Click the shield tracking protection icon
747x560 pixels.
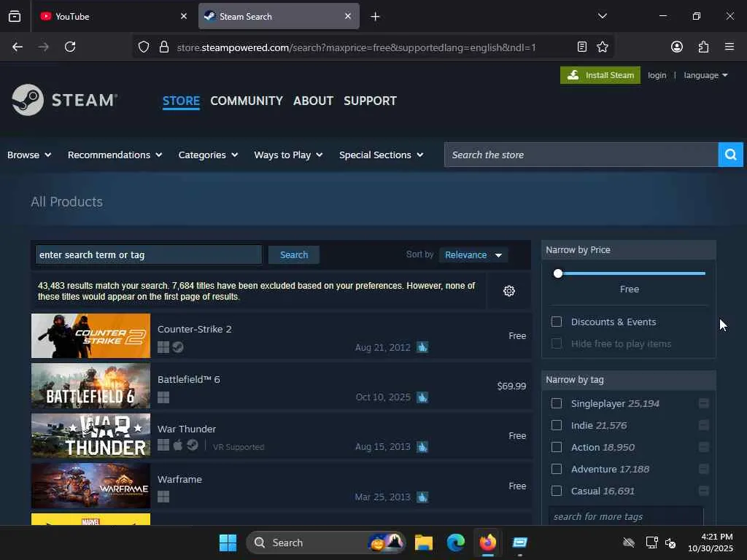144,47
